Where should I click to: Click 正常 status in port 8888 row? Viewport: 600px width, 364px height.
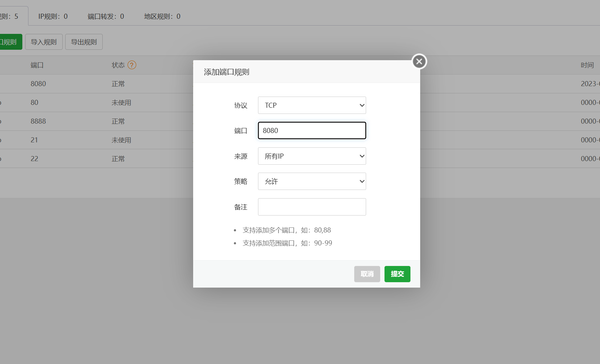118,121
